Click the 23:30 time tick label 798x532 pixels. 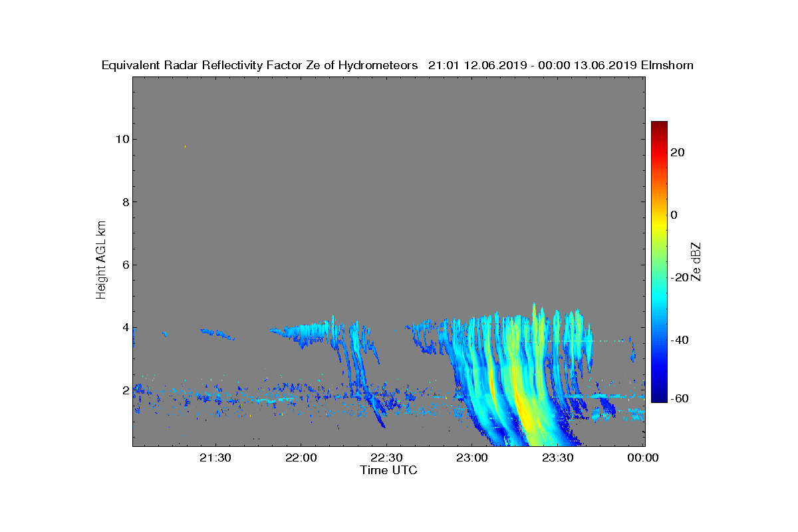[x=557, y=458]
